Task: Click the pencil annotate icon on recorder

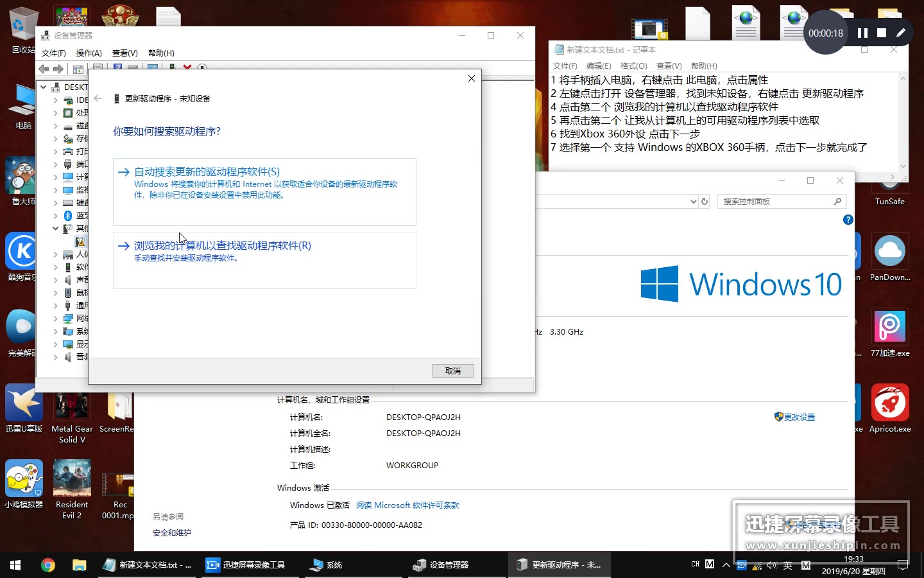Action: coord(901,33)
